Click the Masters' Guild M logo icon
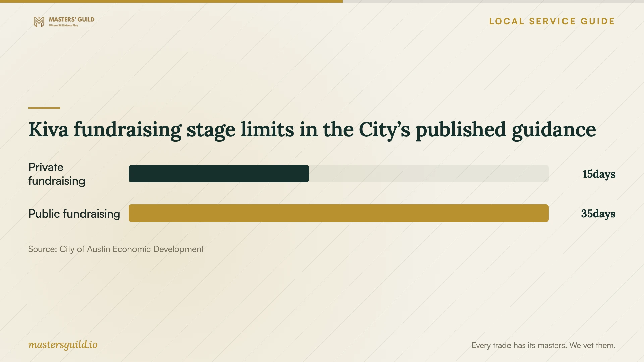Viewport: 644px width, 362px height. 39,22
